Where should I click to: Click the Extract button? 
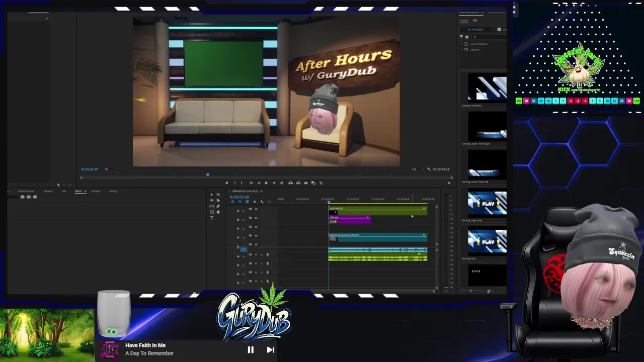(298, 183)
